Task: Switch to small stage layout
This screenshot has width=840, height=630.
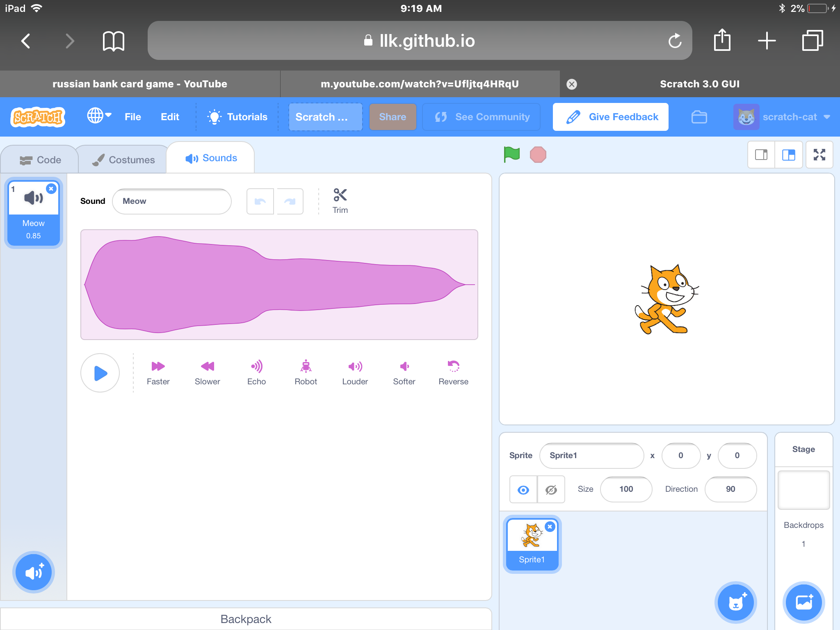Action: (x=761, y=155)
